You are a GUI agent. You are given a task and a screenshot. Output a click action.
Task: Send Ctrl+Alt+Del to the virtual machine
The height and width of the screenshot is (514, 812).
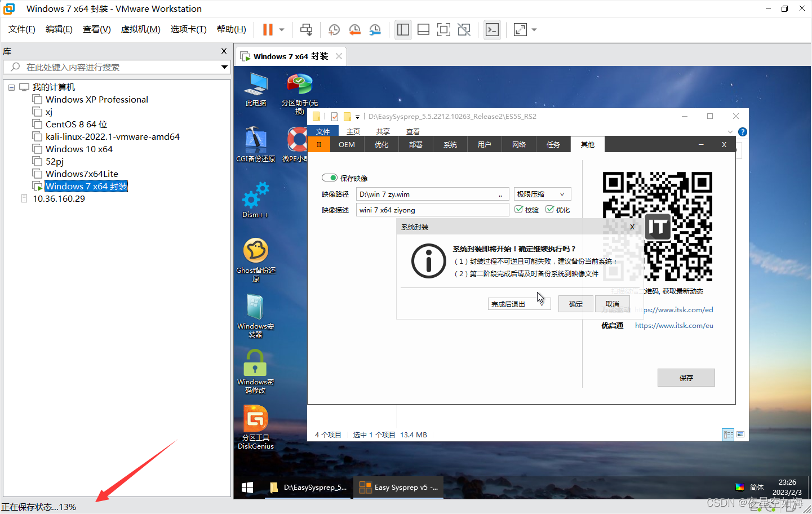click(x=306, y=29)
